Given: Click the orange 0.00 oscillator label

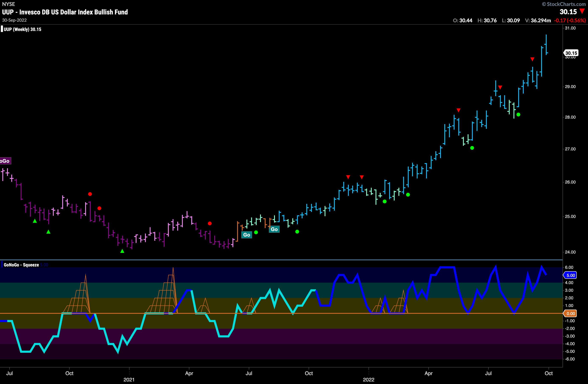Looking at the screenshot, I should pyautogui.click(x=570, y=313).
